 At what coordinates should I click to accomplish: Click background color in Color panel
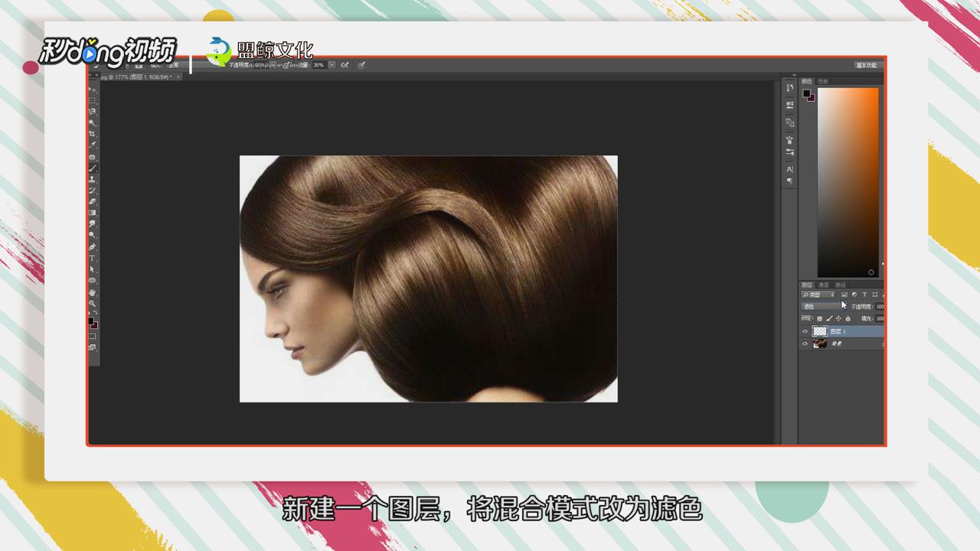click(x=812, y=99)
